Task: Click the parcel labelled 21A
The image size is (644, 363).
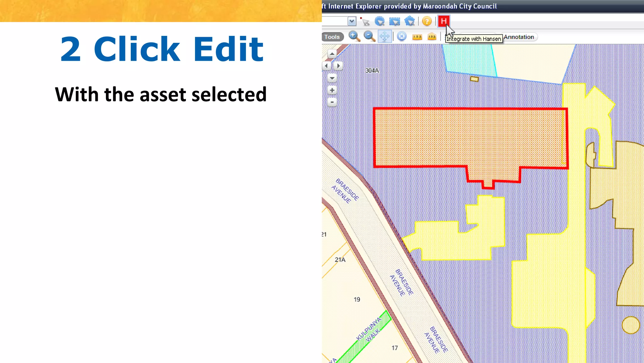Action: click(x=340, y=260)
